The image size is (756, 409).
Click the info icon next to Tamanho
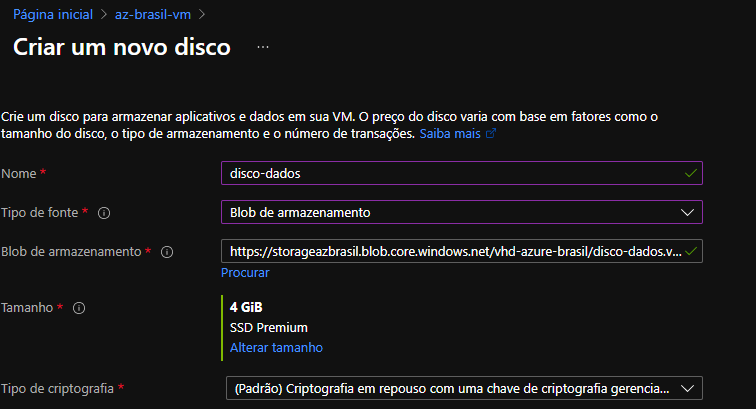coord(79,308)
